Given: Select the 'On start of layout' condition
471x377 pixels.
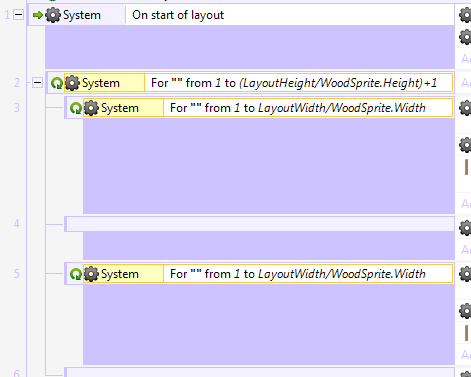Looking at the screenshot, I should pyautogui.click(x=290, y=15).
